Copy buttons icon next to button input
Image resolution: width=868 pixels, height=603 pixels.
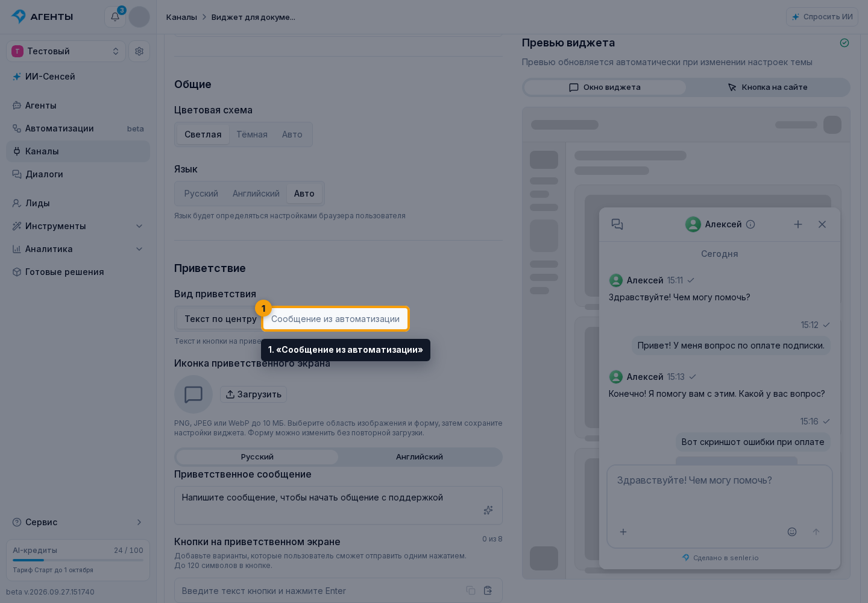(471, 590)
